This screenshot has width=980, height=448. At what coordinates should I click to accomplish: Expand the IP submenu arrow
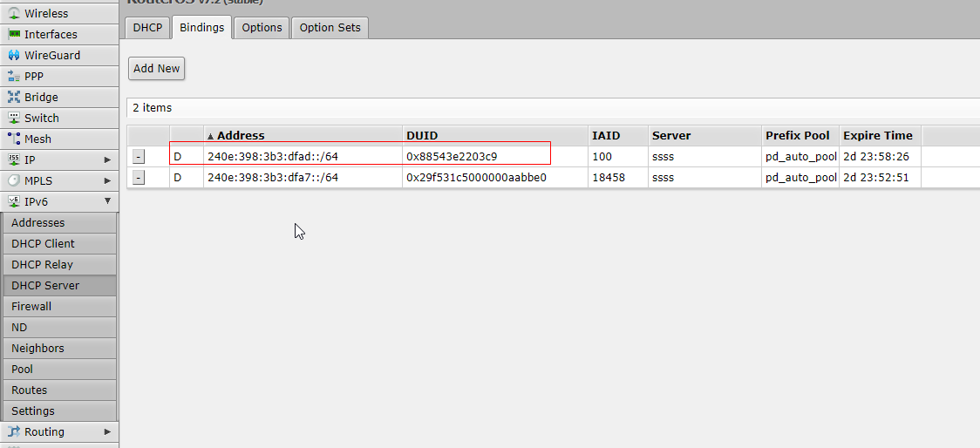(107, 160)
